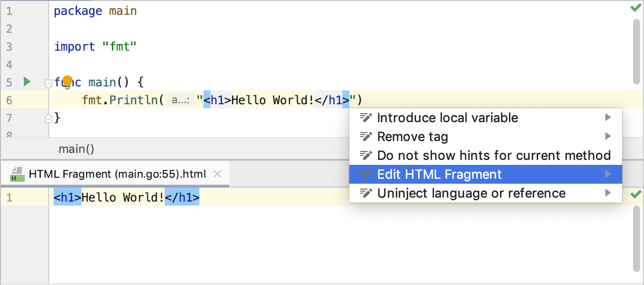Click the inspection checkmark in the HTML fragment editor
The height and width of the screenshot is (285, 644).
(x=635, y=194)
